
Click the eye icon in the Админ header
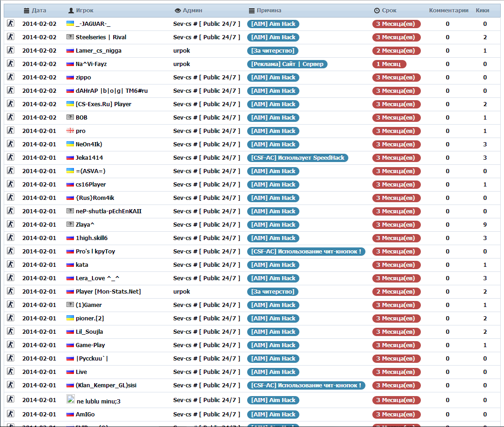tap(178, 11)
